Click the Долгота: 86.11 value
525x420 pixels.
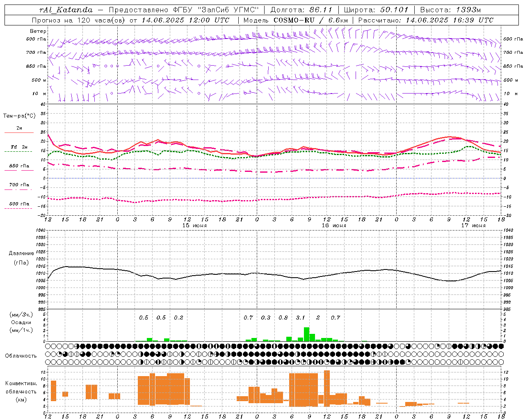(x=301, y=10)
